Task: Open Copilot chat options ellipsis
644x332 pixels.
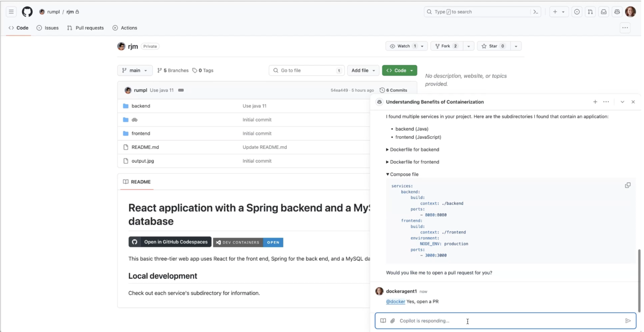Action: click(606, 102)
